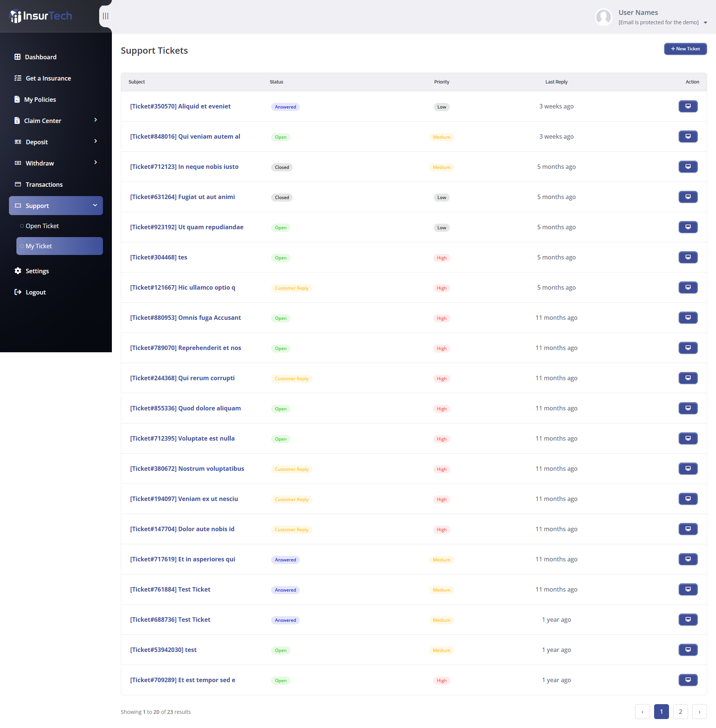Click the Transactions card icon
Image resolution: width=716 pixels, height=728 pixels.
coord(18,184)
